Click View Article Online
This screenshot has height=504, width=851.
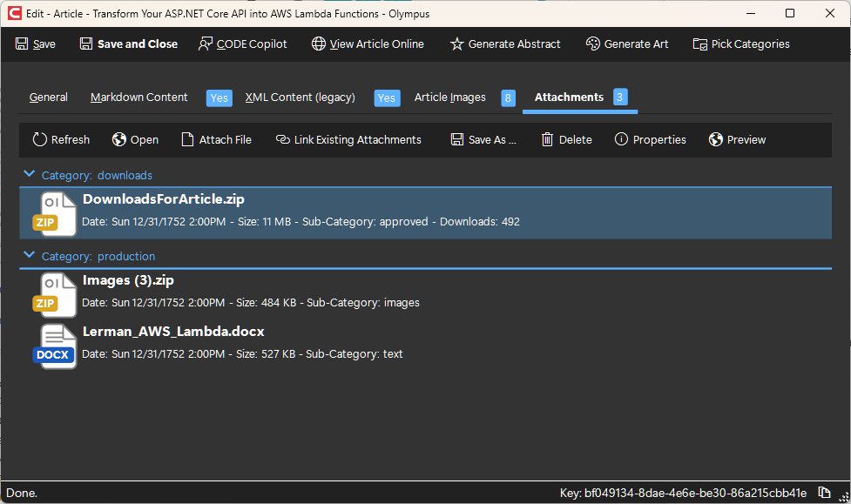[x=368, y=44]
